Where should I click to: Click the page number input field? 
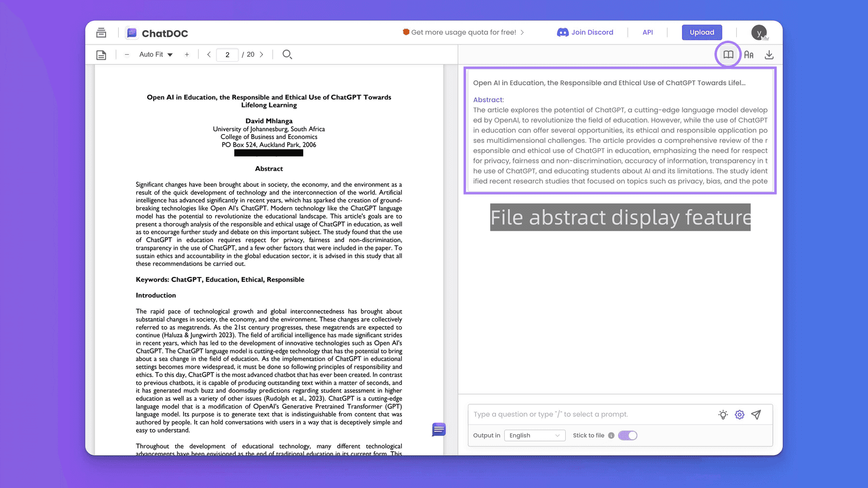[227, 54]
